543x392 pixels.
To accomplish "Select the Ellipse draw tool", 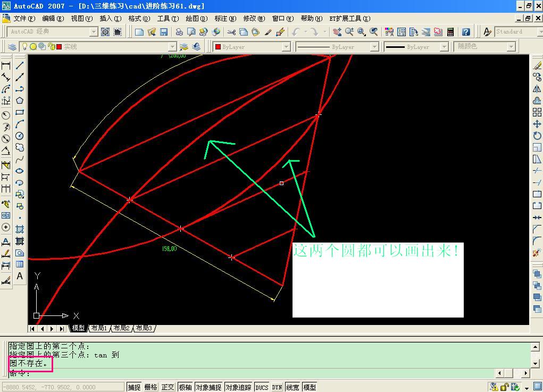I will pyautogui.click(x=20, y=171).
